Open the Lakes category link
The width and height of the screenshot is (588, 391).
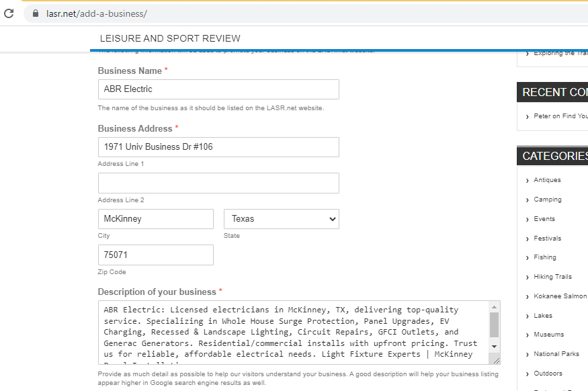click(x=543, y=316)
